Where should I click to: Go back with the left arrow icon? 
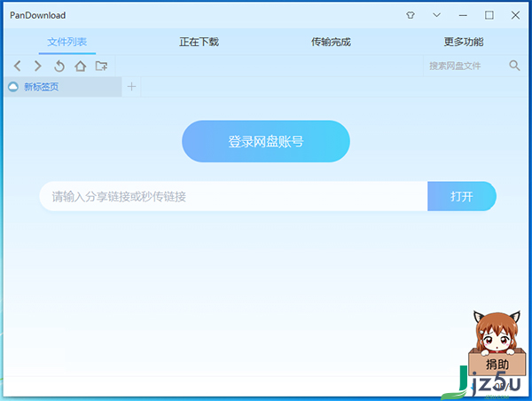click(18, 66)
